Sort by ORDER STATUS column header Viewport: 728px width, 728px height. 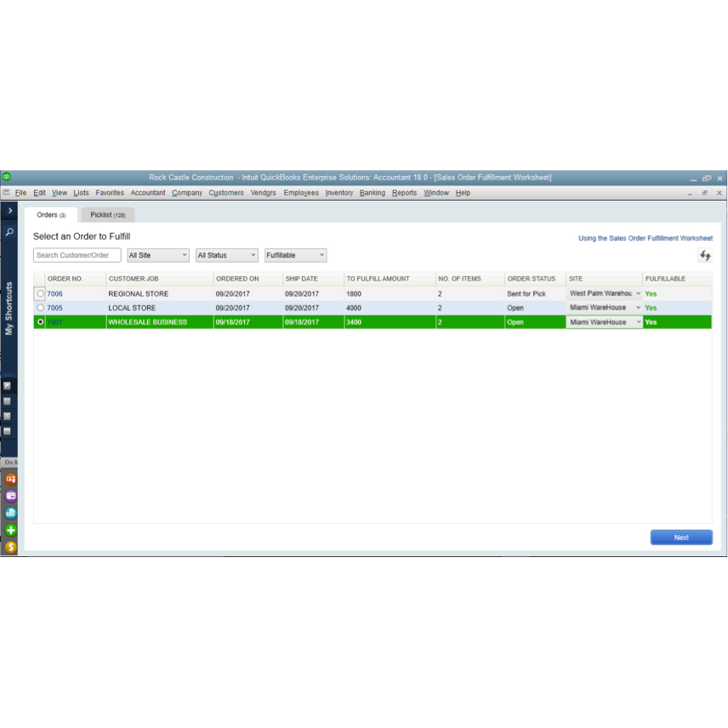(x=535, y=279)
